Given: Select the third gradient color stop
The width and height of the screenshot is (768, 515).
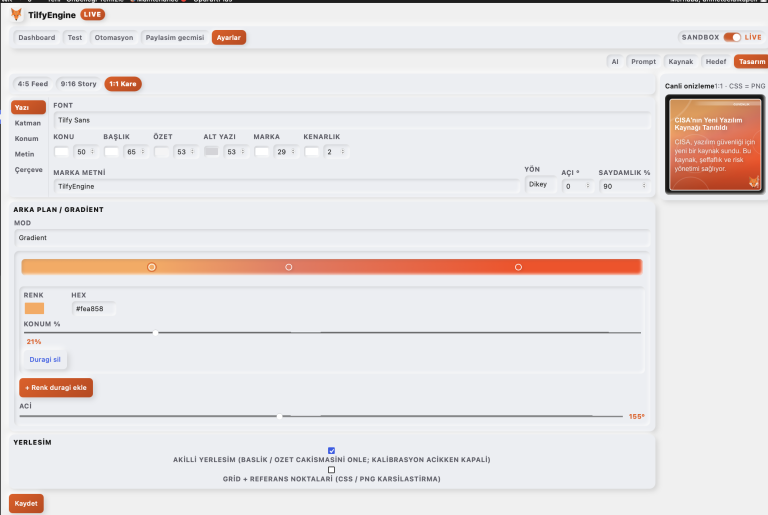Looking at the screenshot, I should (x=518, y=267).
